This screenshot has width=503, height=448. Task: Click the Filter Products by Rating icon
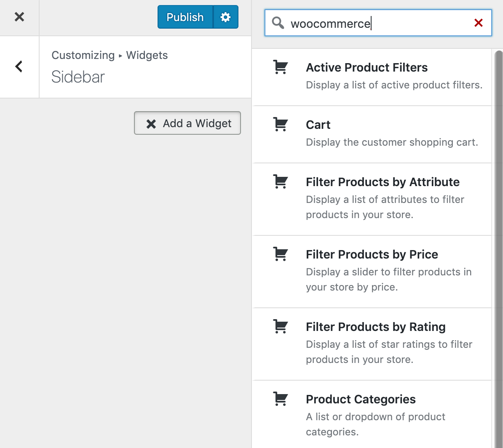pos(281,327)
